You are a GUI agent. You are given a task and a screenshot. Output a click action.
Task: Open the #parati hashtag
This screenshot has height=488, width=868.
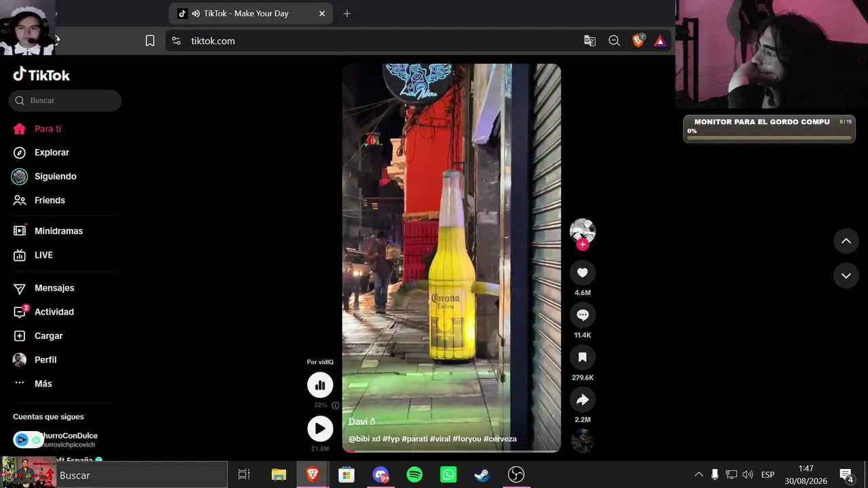414,439
